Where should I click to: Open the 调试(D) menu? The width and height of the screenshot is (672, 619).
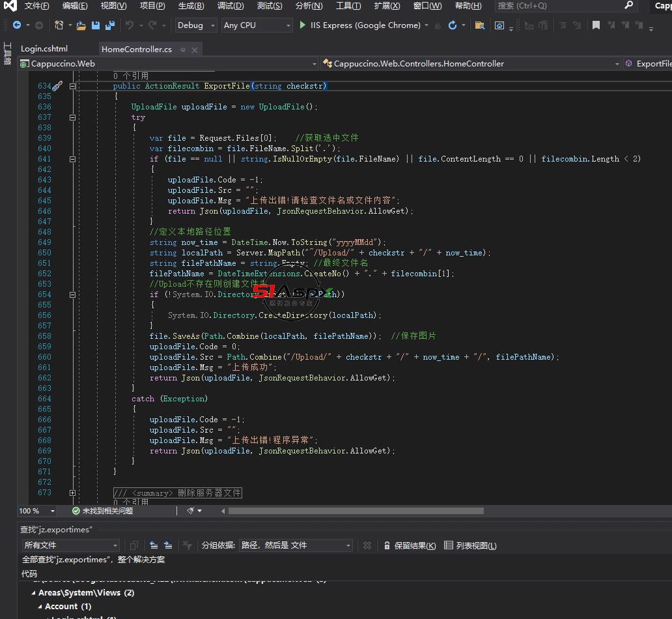[231, 6]
